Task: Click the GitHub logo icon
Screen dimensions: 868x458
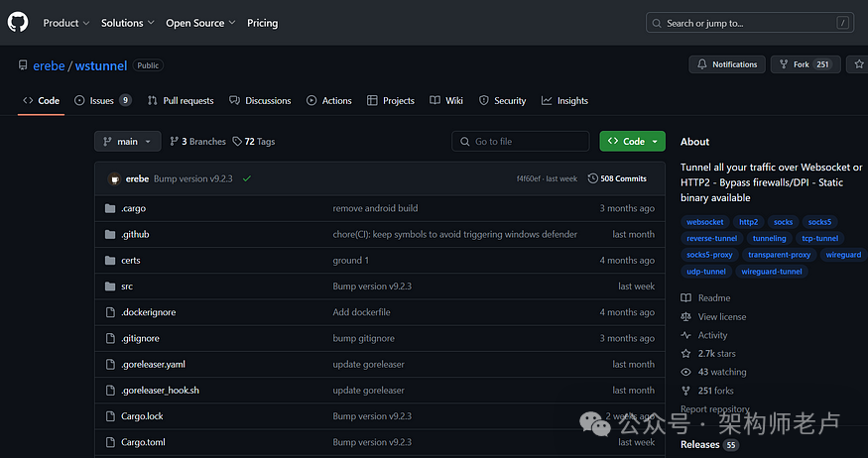Action: (19, 22)
